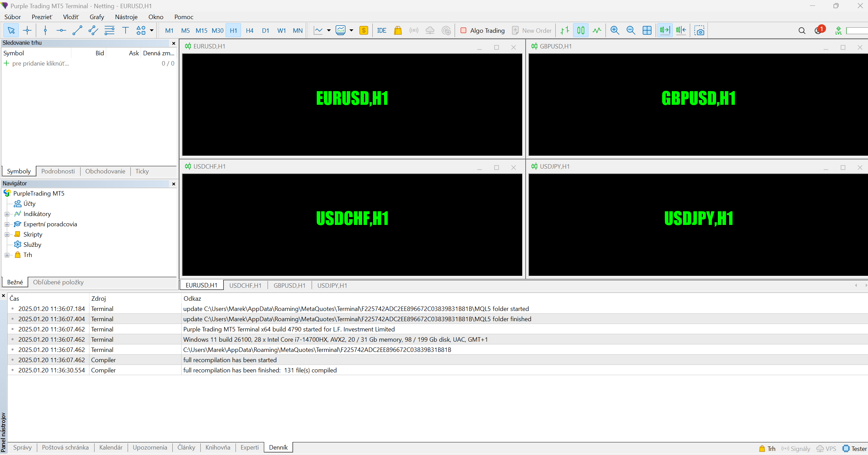Switch to the Experti tab
868x455 pixels.
pyautogui.click(x=249, y=447)
